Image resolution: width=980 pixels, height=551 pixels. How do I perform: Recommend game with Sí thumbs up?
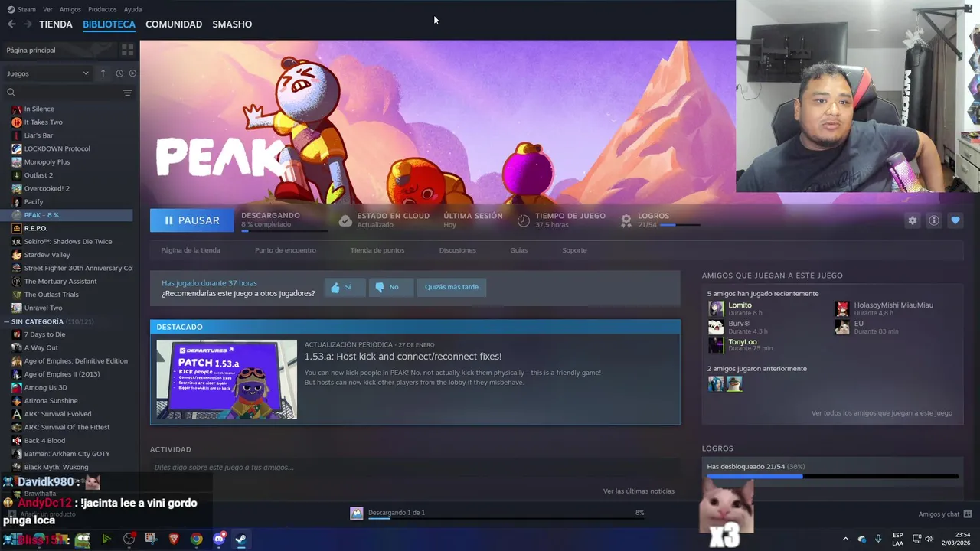(x=345, y=287)
